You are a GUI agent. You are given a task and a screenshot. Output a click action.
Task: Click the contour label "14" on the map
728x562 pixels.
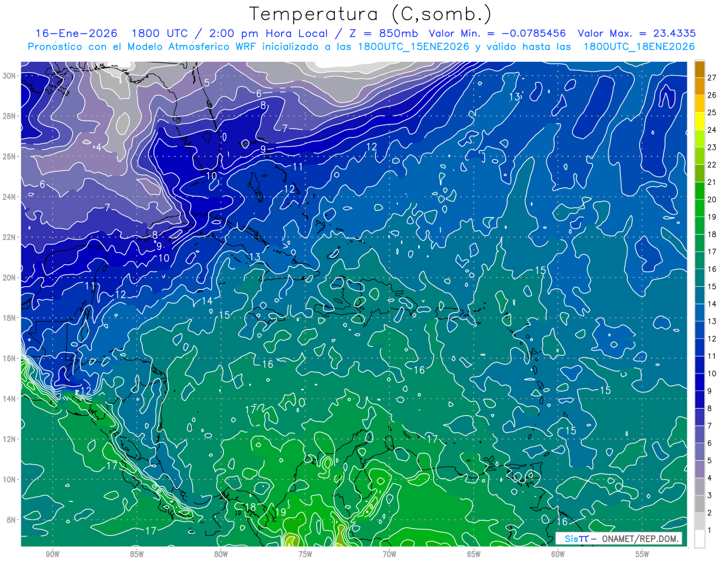(207, 301)
